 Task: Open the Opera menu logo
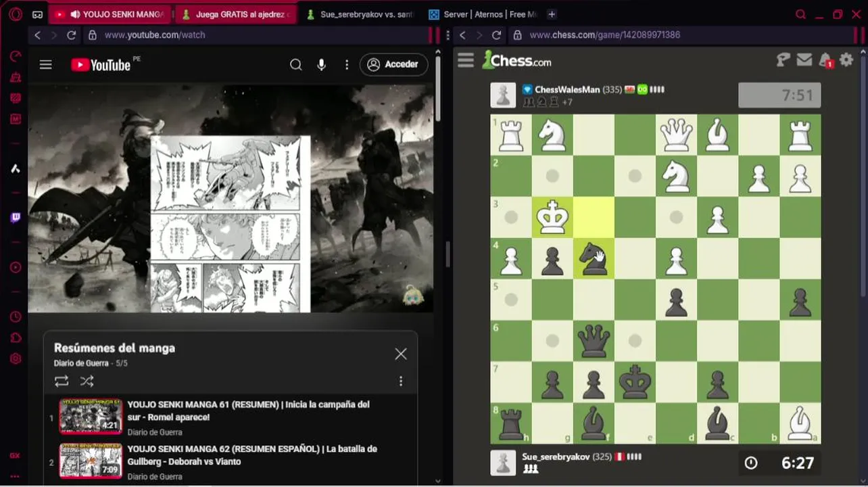(x=16, y=14)
